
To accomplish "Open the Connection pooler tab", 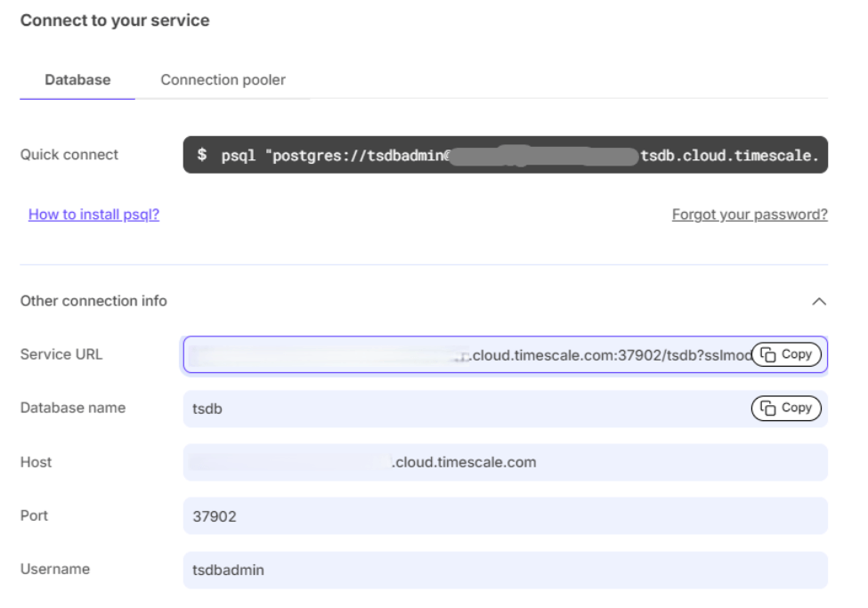I will [223, 80].
